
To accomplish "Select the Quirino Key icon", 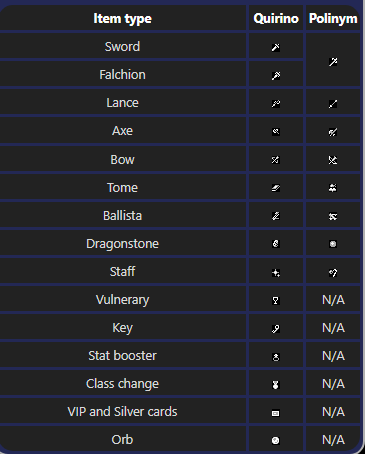I will tap(276, 329).
